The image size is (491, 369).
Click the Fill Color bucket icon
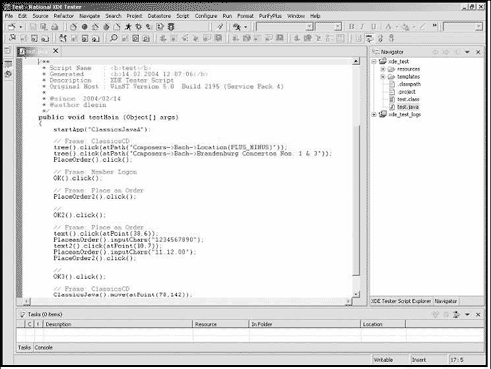pyautogui.click(x=405, y=27)
